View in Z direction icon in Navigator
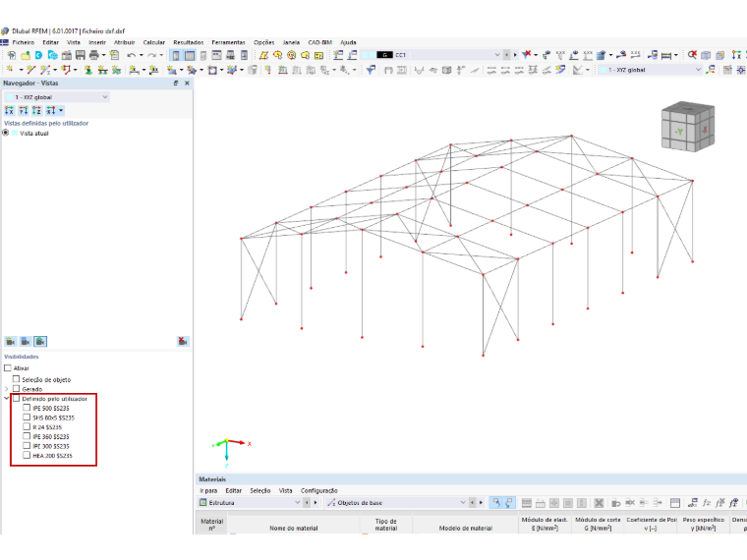The width and height of the screenshot is (747, 560). point(36,110)
